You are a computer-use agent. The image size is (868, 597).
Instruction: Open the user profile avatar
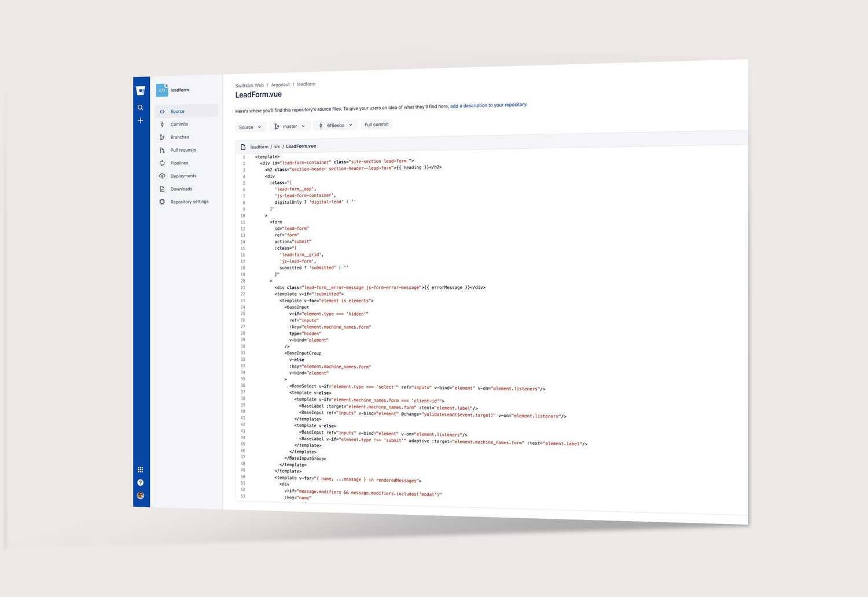[x=141, y=496]
